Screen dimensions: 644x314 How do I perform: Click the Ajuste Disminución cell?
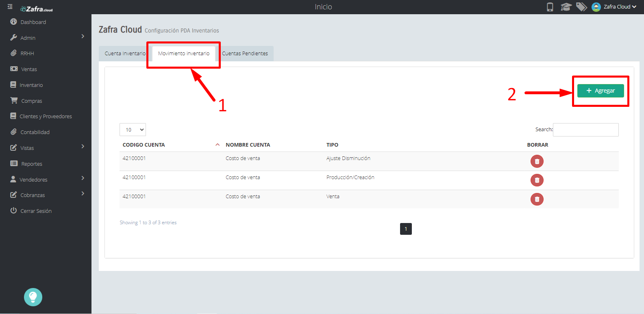click(348, 158)
